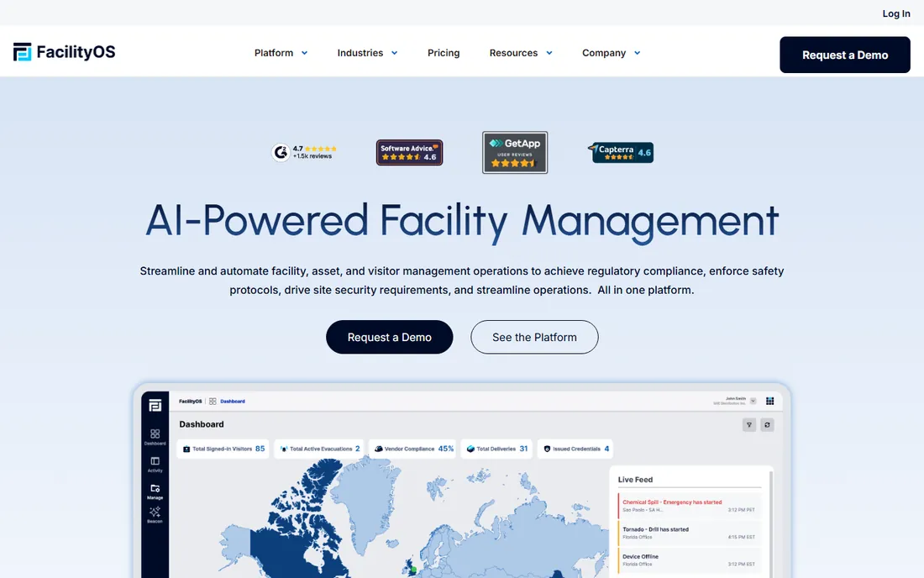Image resolution: width=924 pixels, height=578 pixels.
Task: Expand the John Smith user dropdown
Action: [x=753, y=401]
